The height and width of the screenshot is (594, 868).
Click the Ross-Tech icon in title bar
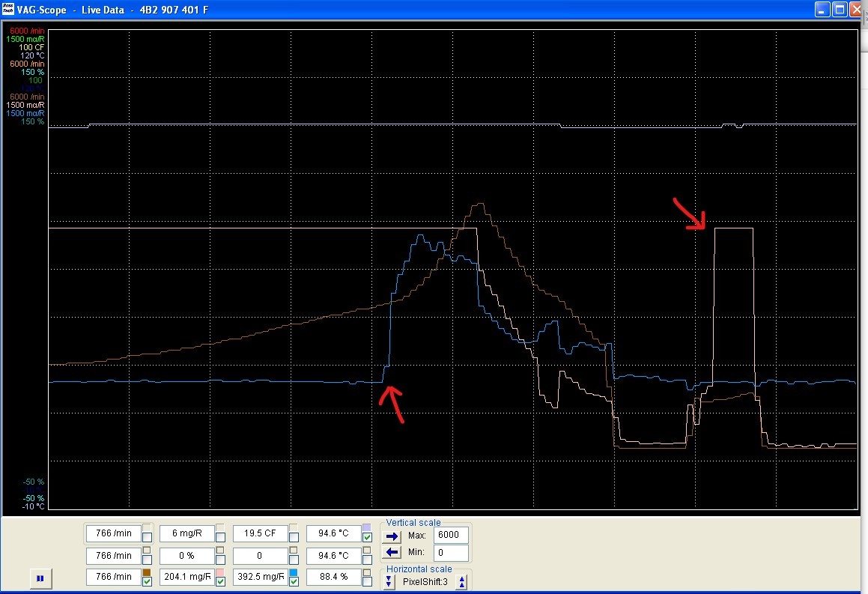click(x=7, y=9)
